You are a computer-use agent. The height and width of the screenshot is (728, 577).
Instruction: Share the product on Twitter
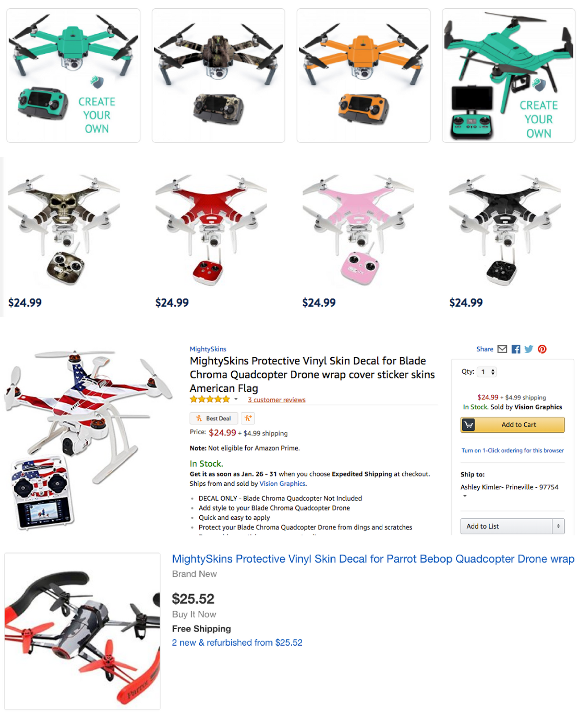(x=528, y=349)
